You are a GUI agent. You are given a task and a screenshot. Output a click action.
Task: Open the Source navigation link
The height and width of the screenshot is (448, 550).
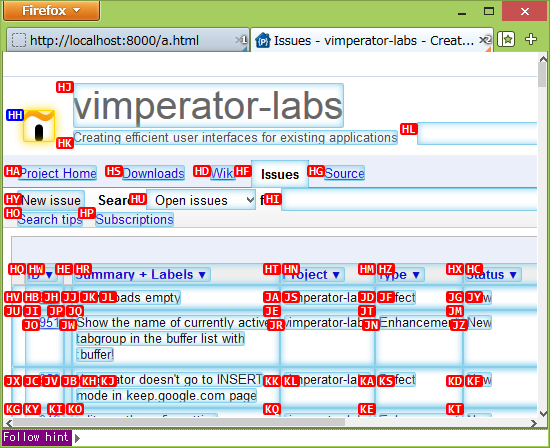click(x=344, y=173)
